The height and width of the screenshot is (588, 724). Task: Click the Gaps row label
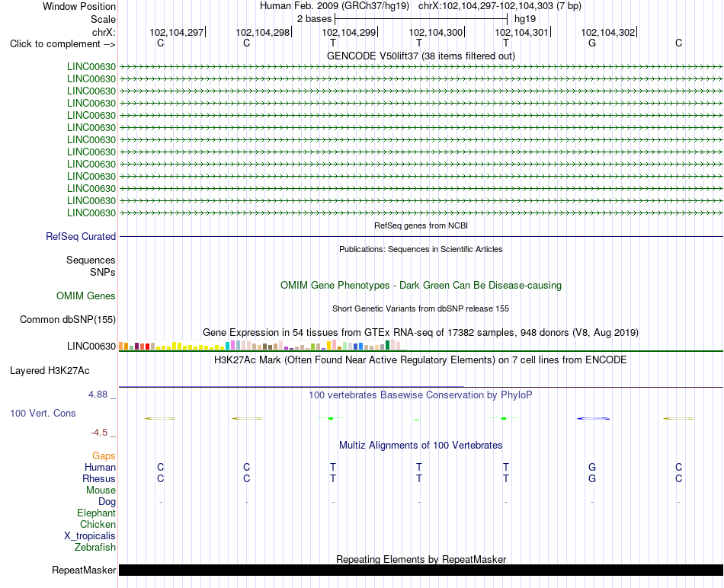click(104, 456)
